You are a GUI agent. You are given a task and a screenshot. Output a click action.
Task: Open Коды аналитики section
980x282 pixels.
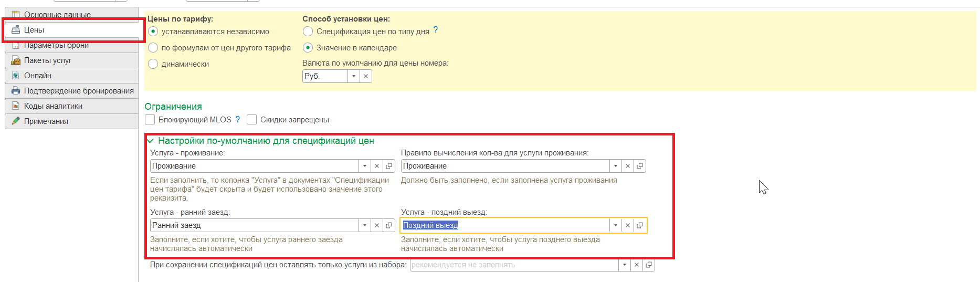click(71, 106)
